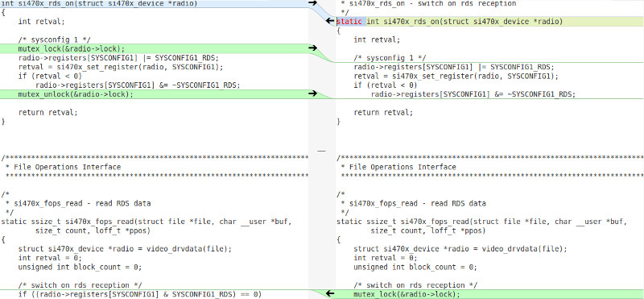
Task: Click 'return retval;' in right pane
Action: (383, 112)
